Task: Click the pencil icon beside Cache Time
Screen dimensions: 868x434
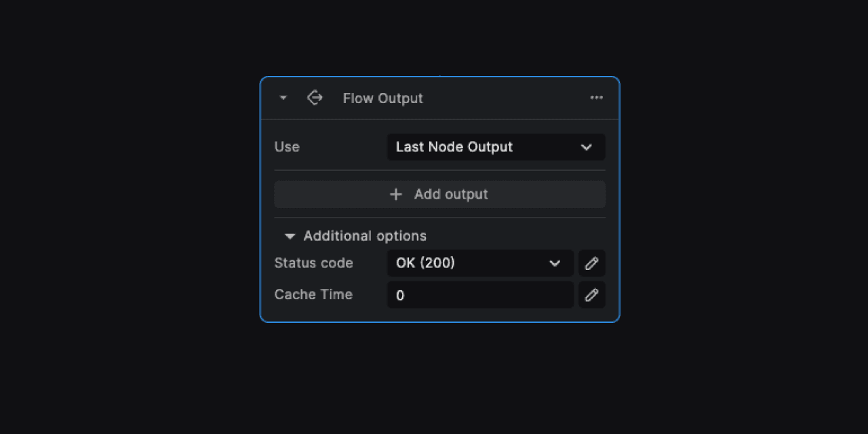Action: tap(592, 295)
